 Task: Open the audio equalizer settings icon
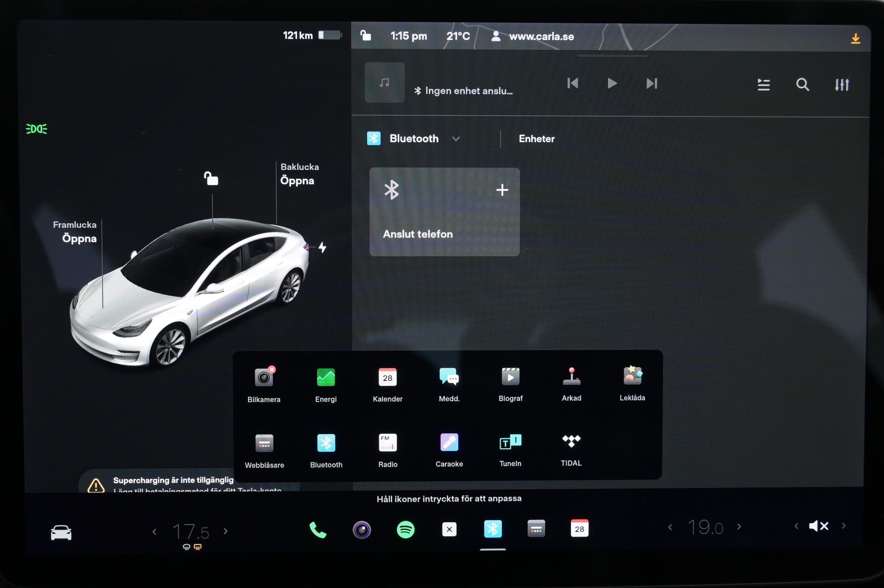tap(842, 85)
